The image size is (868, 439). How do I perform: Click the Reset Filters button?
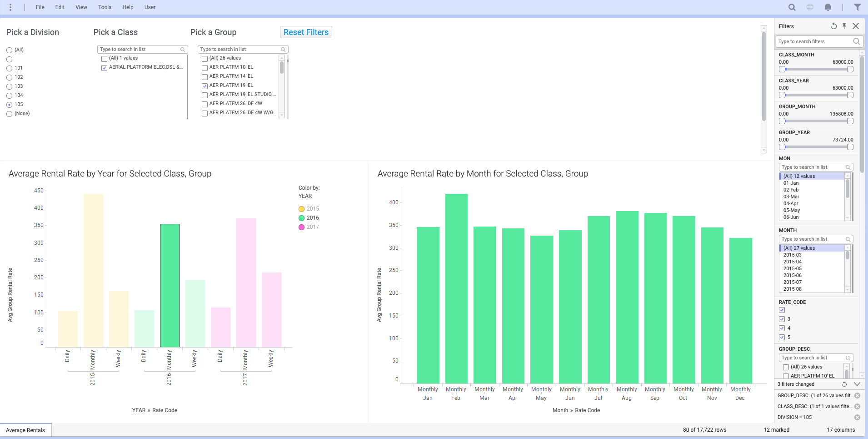[x=306, y=32]
